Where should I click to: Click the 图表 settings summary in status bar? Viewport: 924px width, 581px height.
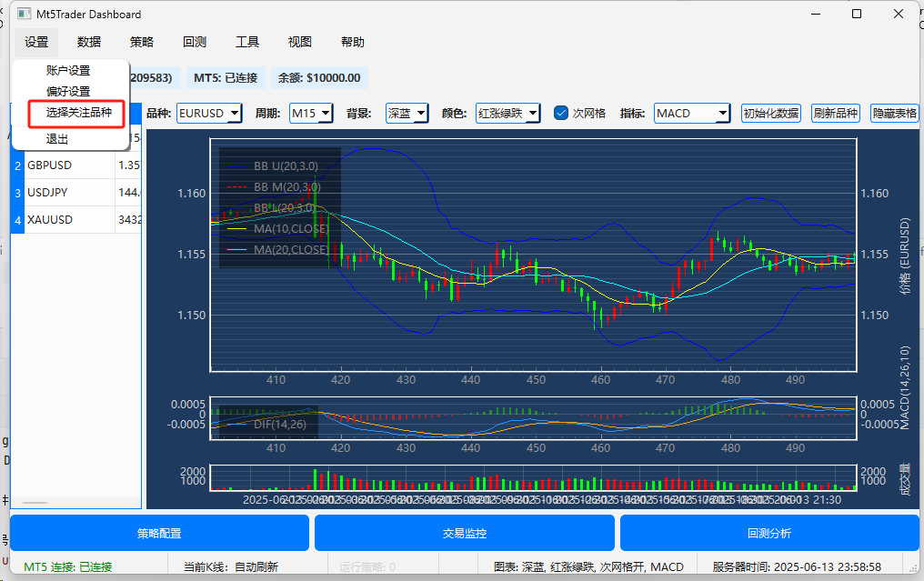(588, 566)
